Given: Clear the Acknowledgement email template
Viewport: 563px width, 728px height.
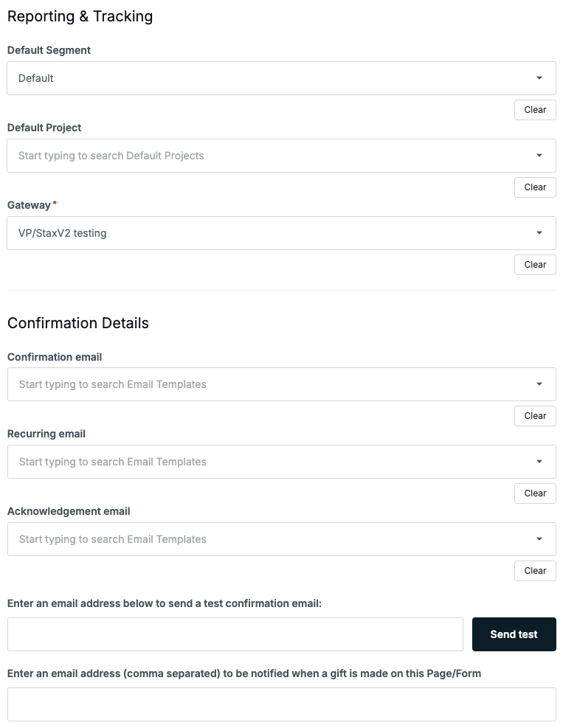Looking at the screenshot, I should click(535, 571).
